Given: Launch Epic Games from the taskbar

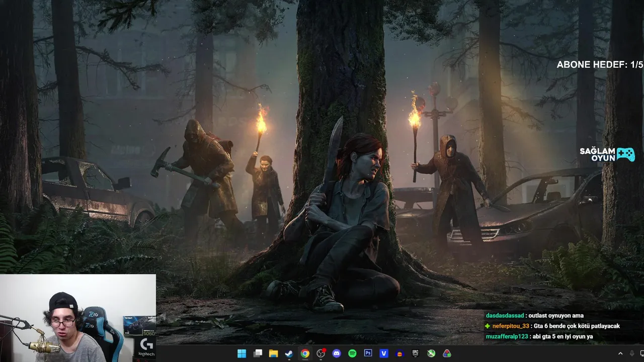Looking at the screenshot, I should point(416,353).
